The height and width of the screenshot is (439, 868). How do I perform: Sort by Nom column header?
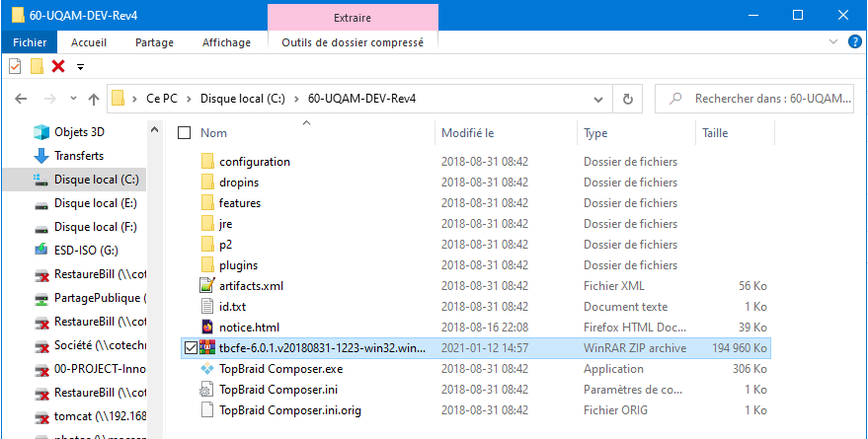point(213,133)
